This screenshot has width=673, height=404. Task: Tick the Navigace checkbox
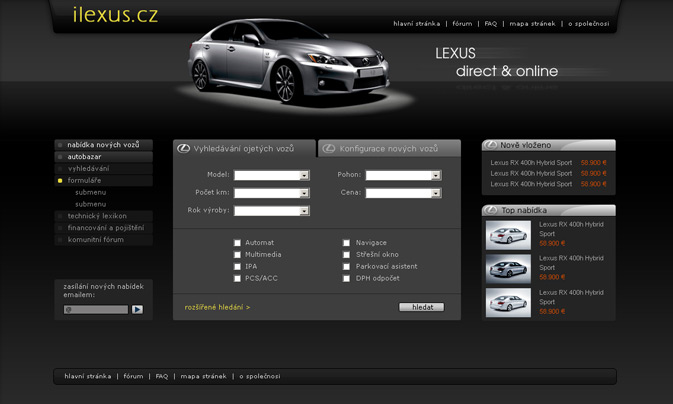coord(347,243)
